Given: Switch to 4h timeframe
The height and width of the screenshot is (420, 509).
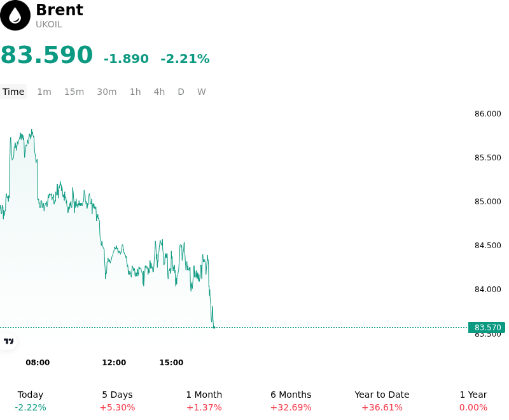Looking at the screenshot, I should point(159,92).
